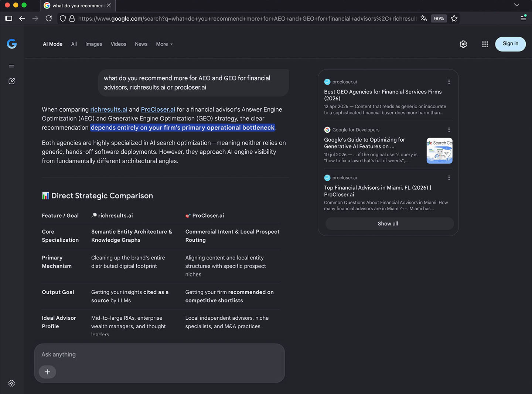Open the richresults.ai link in the answer

109,109
